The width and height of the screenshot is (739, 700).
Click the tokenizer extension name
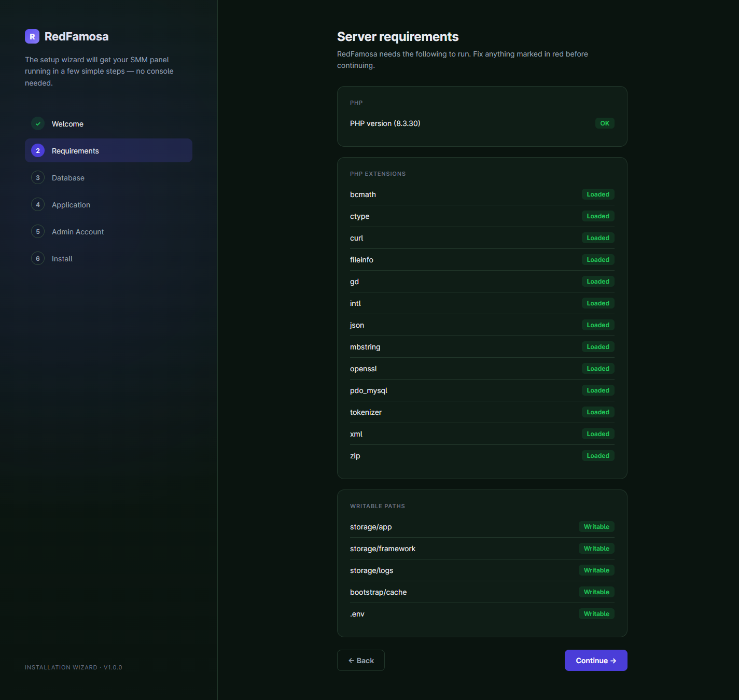pos(366,412)
